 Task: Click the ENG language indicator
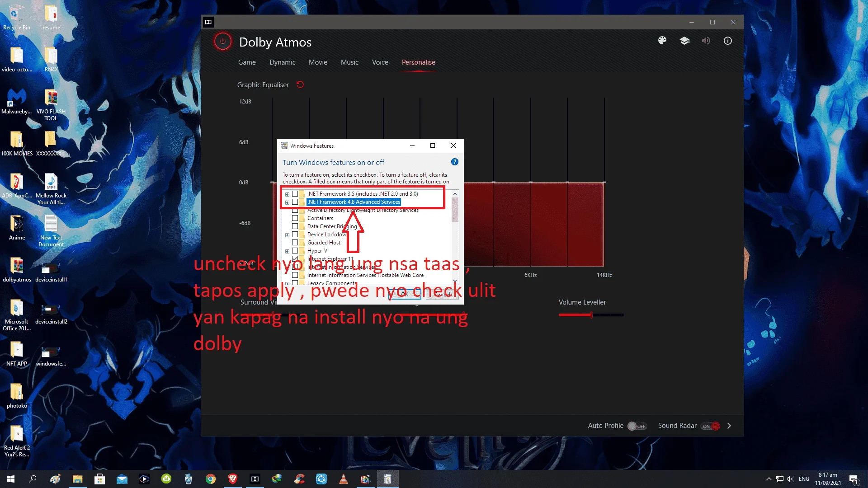(804, 479)
